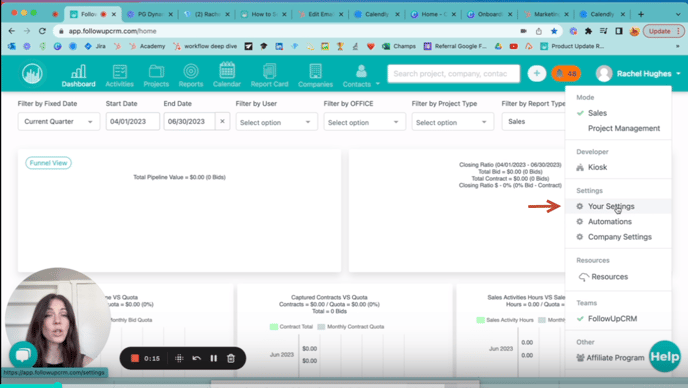Click the FollowUp CRM logo
Image resolution: width=688 pixels, height=388 pixels.
[x=32, y=73]
